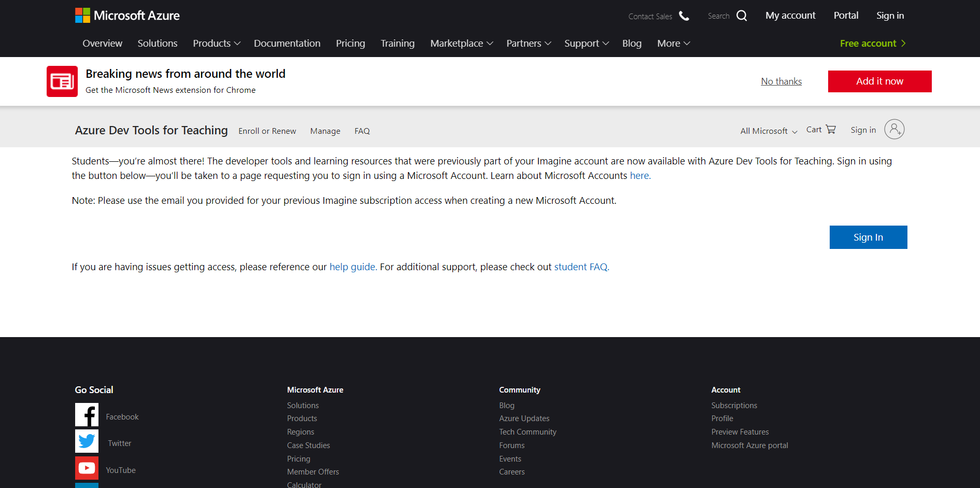
Task: Open Blog in top navigation bar
Action: point(632,44)
